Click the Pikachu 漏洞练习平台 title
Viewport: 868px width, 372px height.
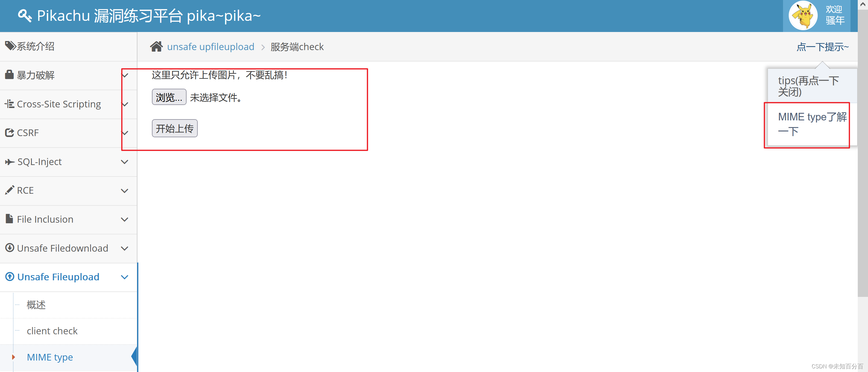point(148,15)
